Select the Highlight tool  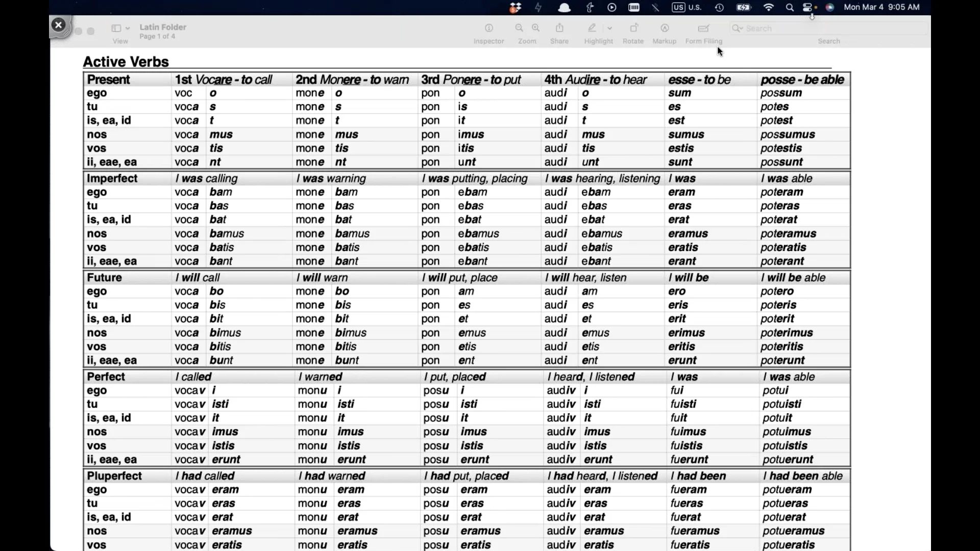[592, 28]
